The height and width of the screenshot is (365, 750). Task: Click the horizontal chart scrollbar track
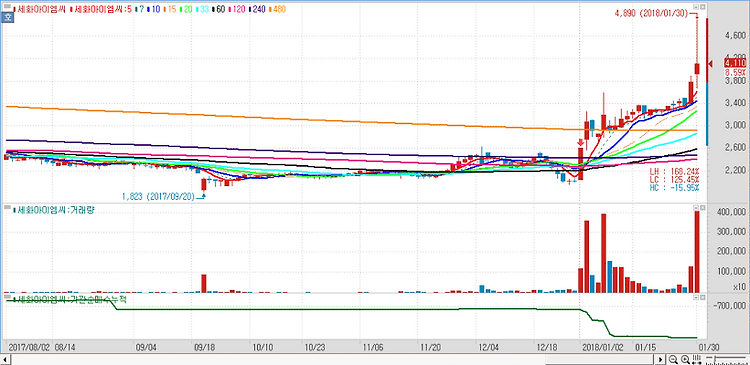pyautogui.click(x=332, y=359)
